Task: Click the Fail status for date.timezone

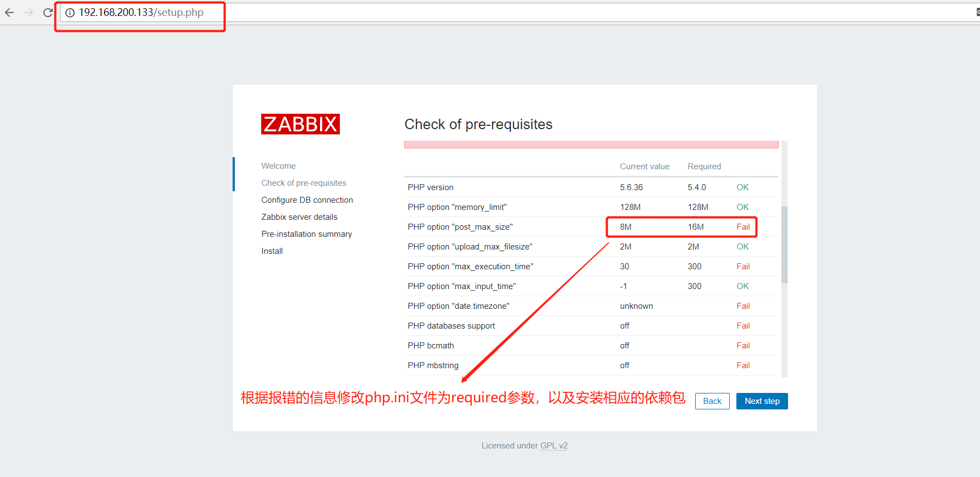Action: 743,306
